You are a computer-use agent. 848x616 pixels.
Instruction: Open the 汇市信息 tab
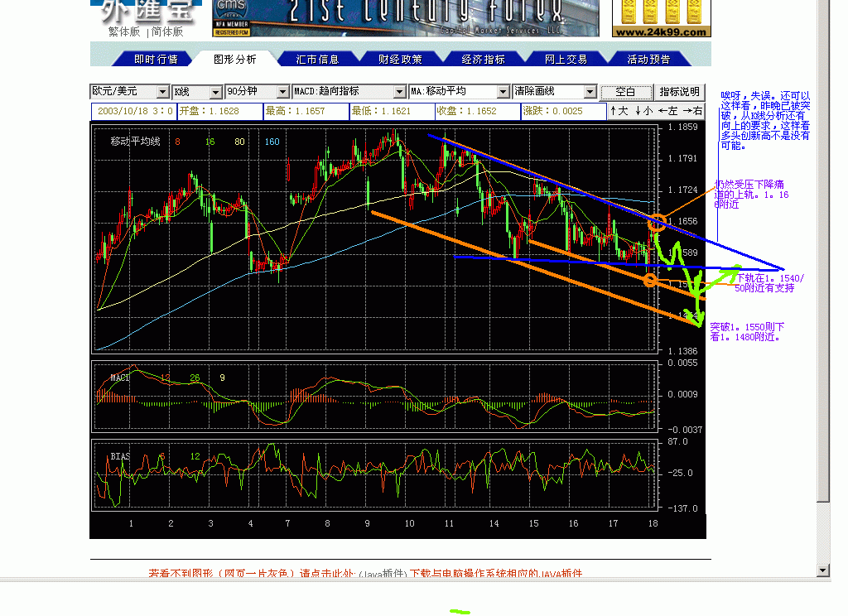(317, 59)
